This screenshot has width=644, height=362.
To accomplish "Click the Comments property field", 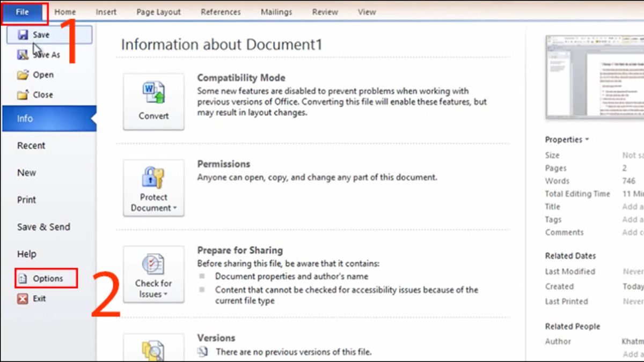I will click(x=633, y=232).
